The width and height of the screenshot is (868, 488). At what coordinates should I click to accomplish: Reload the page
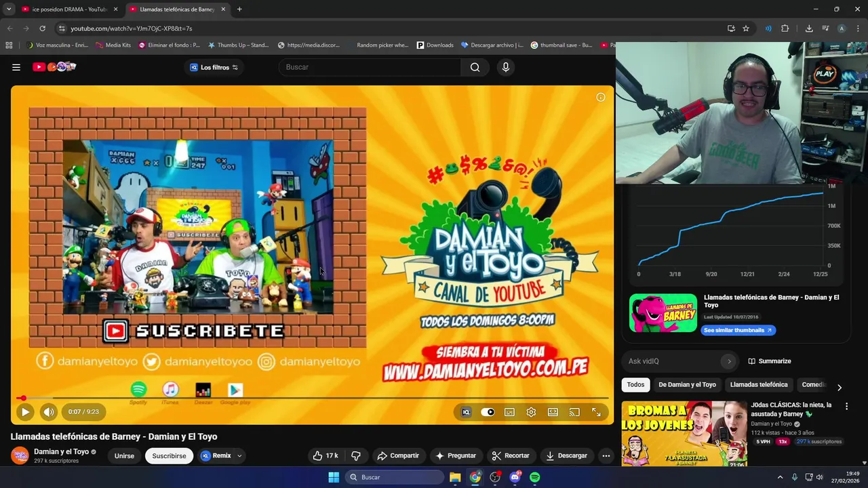42,28
